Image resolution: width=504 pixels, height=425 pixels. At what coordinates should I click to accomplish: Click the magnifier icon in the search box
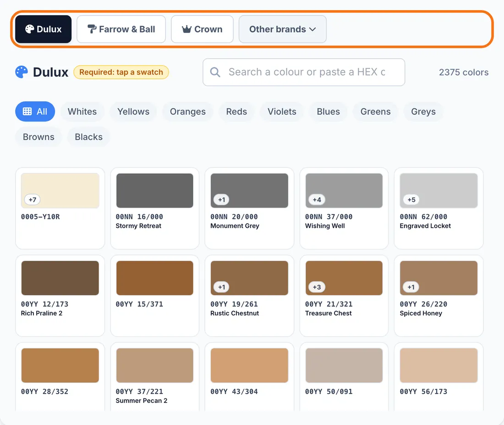coord(215,72)
